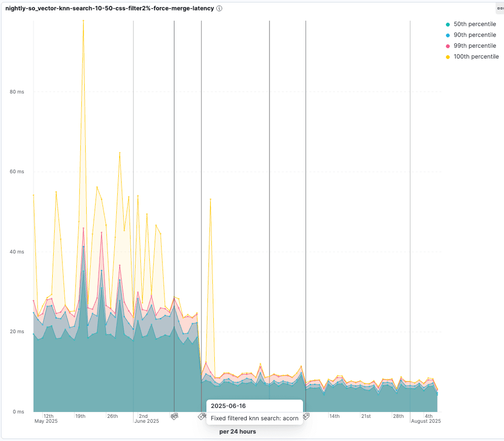This screenshot has height=441, width=504.
Task: Click the yellow spike peak just after June 16
Action: 210,199
